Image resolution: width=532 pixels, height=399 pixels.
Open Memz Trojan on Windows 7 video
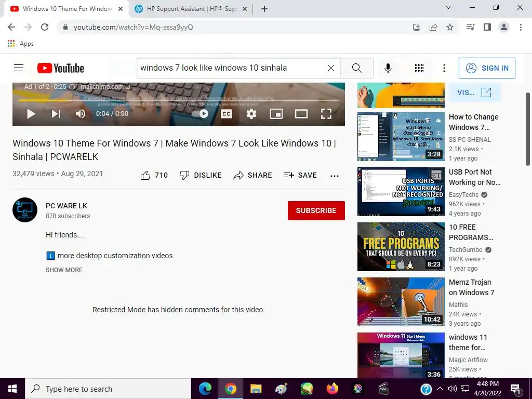tap(472, 287)
